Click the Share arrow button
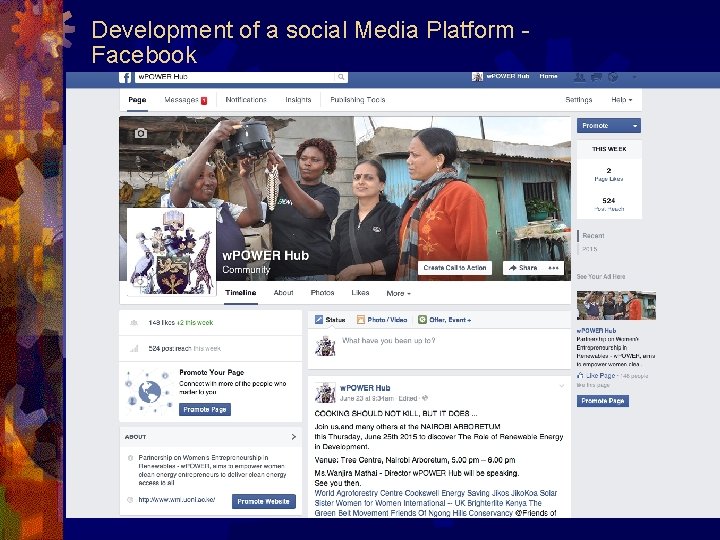Viewport: 720px width, 540px height. click(523, 268)
